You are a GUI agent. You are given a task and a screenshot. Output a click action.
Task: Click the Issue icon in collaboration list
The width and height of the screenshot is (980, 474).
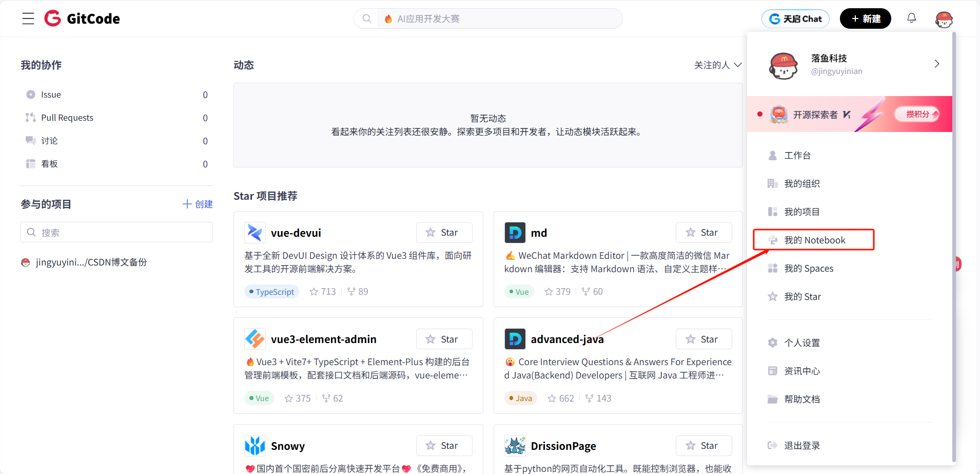click(x=31, y=94)
